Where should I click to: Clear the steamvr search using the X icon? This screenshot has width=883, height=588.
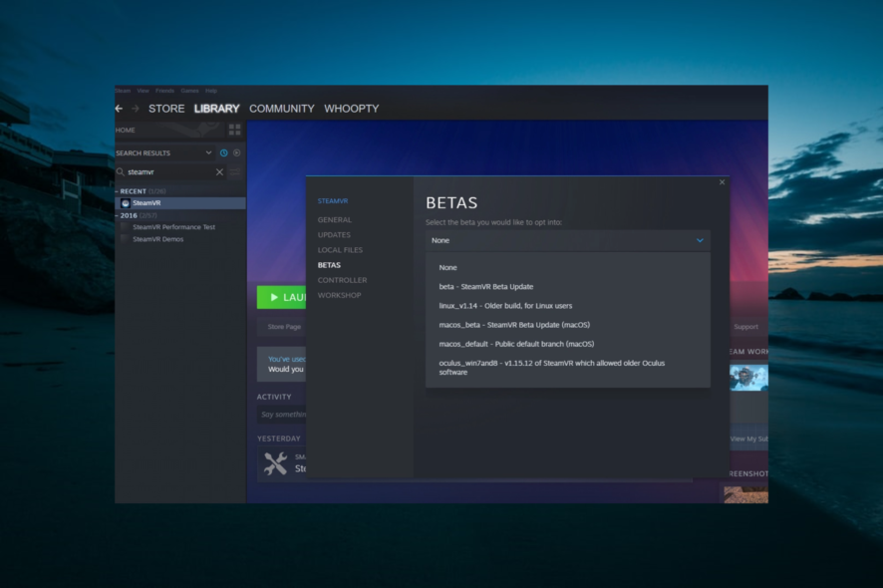tap(219, 172)
